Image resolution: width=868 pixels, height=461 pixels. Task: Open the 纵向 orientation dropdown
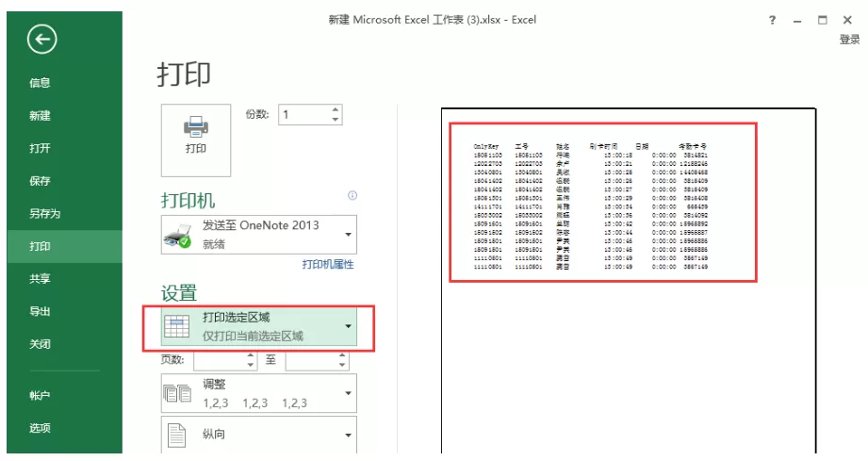259,435
